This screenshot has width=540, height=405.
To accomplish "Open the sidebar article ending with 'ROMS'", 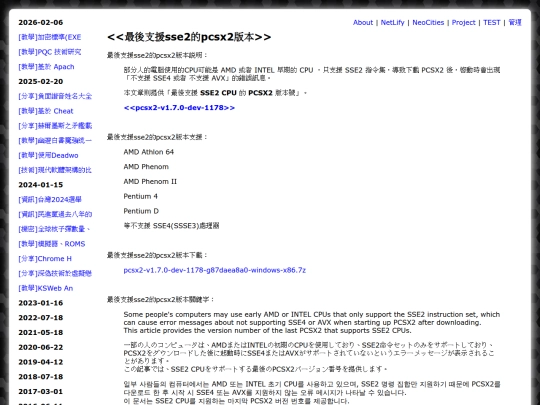I will pyautogui.click(x=52, y=244).
